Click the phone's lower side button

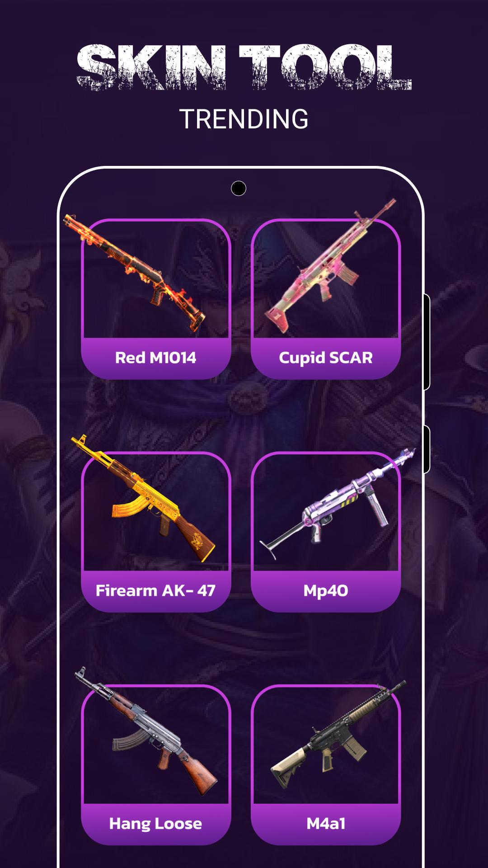tap(427, 449)
